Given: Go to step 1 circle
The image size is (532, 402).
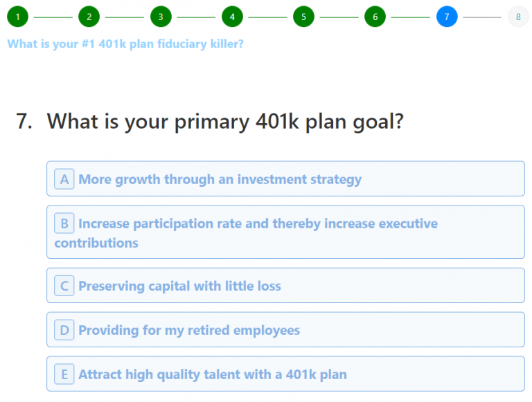Looking at the screenshot, I should (x=18, y=17).
